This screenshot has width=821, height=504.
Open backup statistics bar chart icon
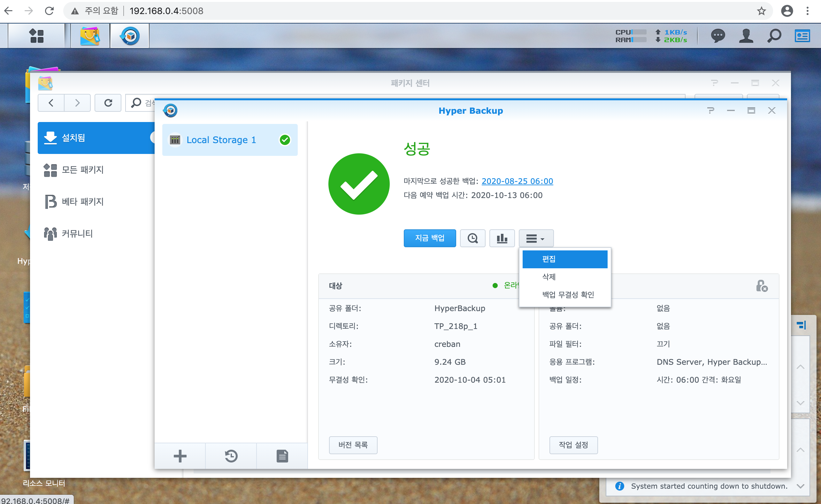[502, 238]
